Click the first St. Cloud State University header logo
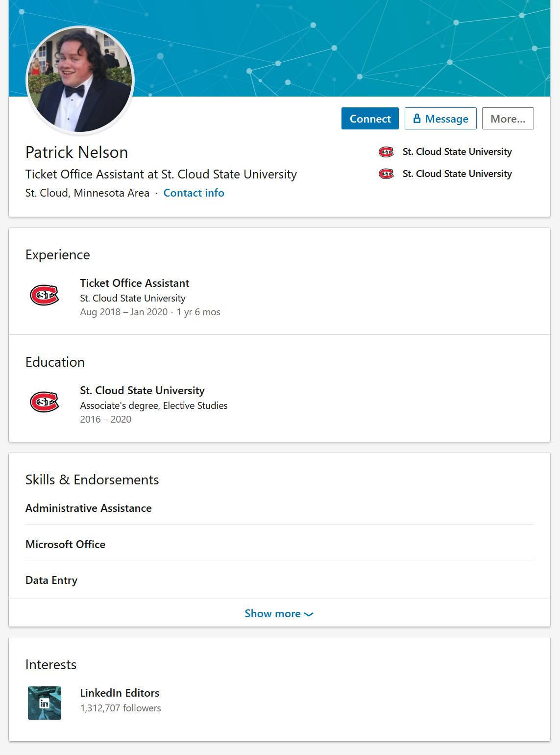The width and height of the screenshot is (560, 755). click(x=386, y=152)
